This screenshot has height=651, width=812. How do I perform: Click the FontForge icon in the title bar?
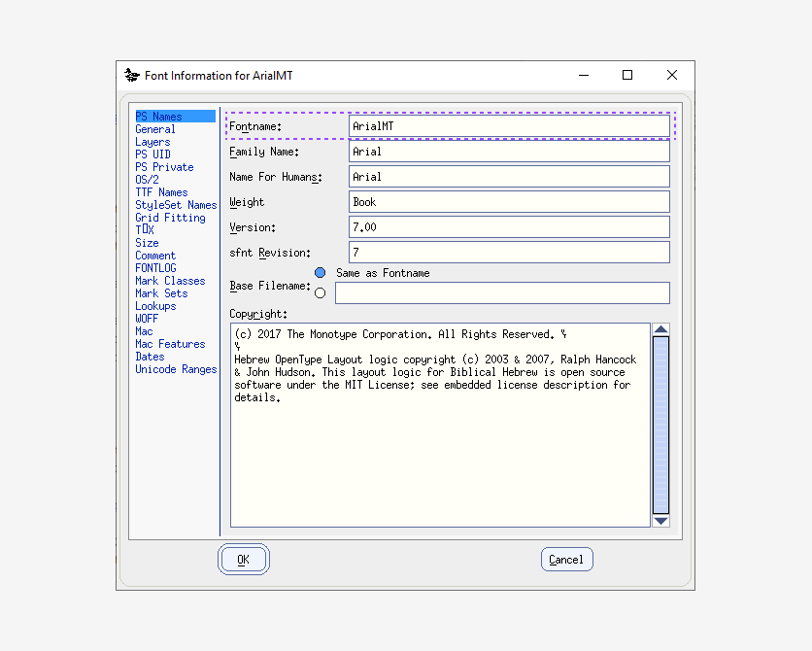click(x=131, y=75)
